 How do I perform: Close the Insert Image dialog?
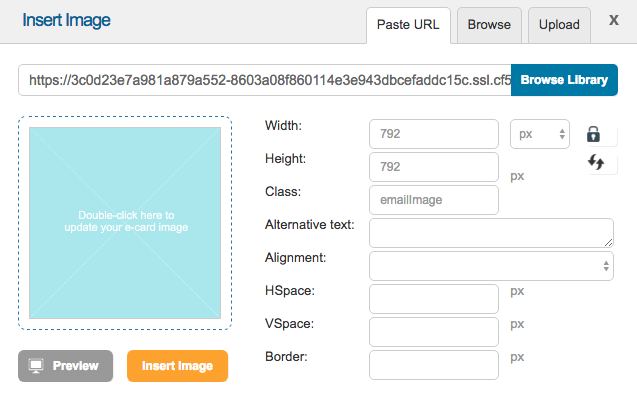point(613,20)
